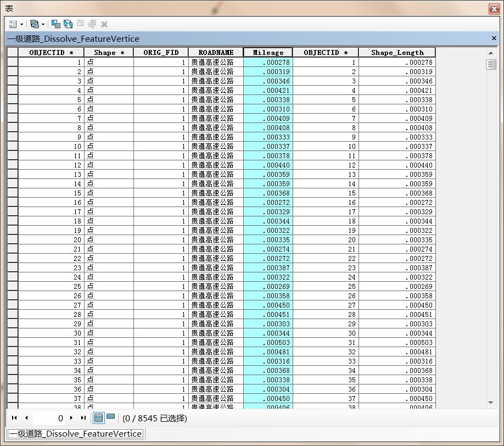Toggle Show selected records view

point(110,417)
